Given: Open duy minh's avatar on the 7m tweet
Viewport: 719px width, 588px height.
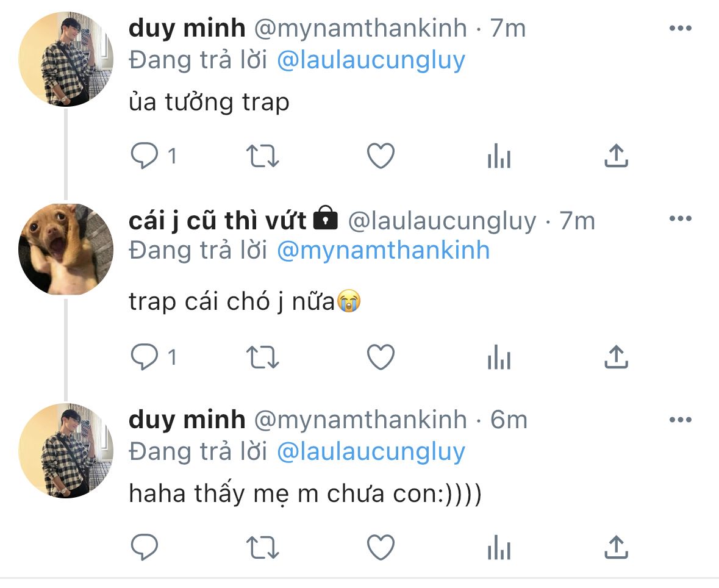Looking at the screenshot, I should [x=66, y=59].
